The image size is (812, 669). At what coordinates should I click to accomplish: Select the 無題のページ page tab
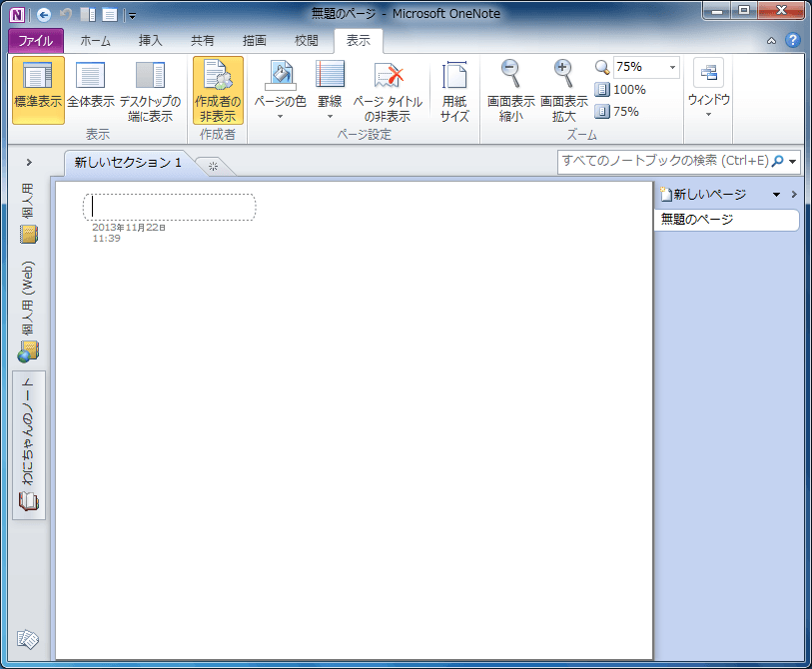pyautogui.click(x=726, y=220)
